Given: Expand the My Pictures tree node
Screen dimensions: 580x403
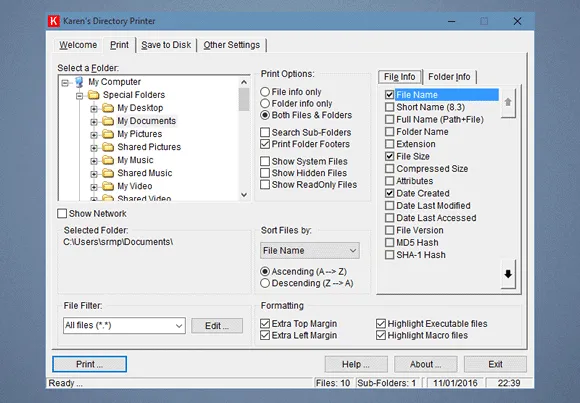Looking at the screenshot, I should [94, 135].
